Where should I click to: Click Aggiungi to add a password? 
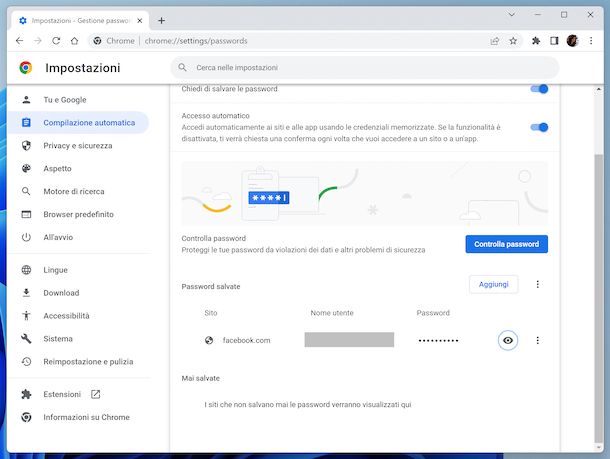click(x=493, y=285)
